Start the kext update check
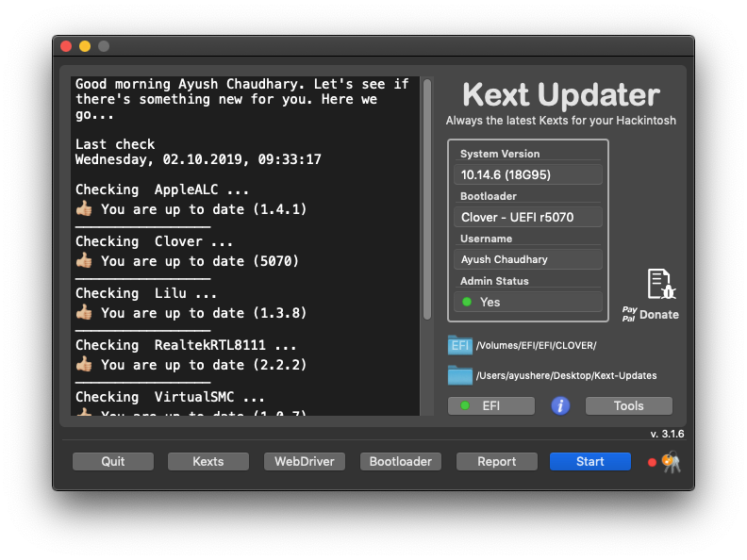 click(590, 461)
